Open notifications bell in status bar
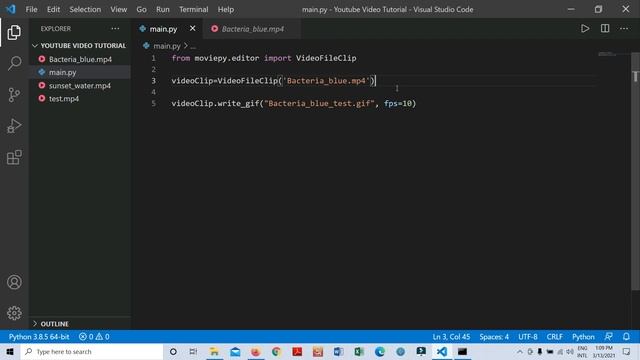Viewport: 640px width, 360px height. coord(626,337)
